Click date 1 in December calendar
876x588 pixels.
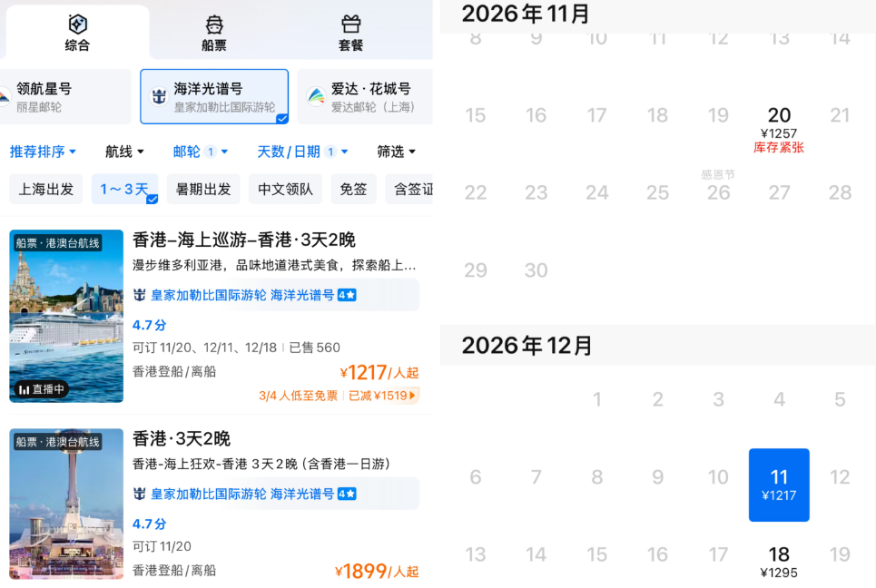tap(596, 399)
